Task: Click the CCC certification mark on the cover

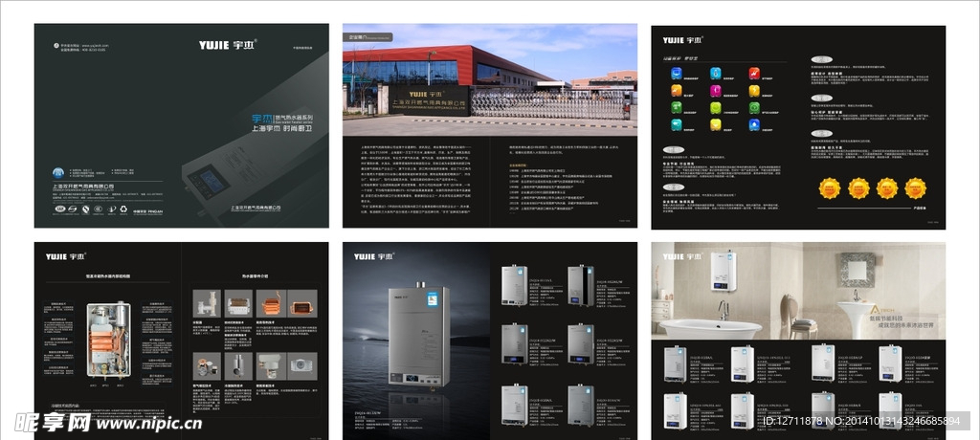Action: coord(99,209)
